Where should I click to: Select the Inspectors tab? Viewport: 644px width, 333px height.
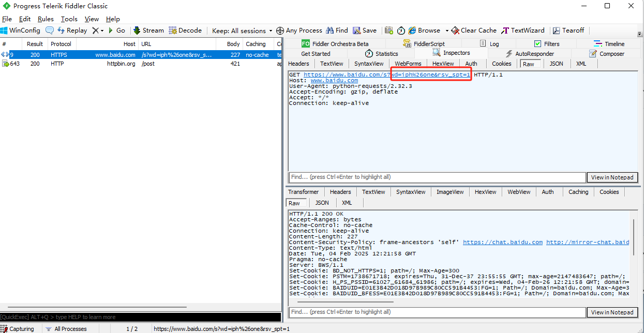pos(451,53)
